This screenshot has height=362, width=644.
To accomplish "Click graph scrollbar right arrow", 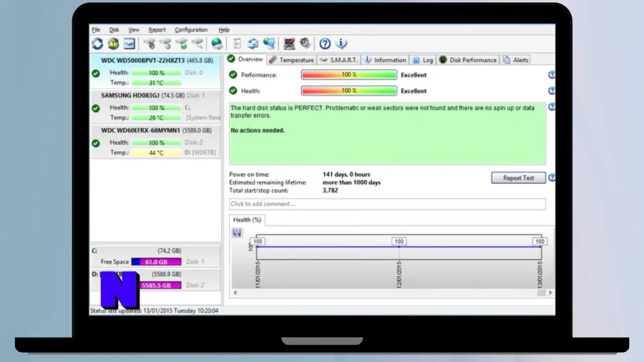I will point(550,293).
